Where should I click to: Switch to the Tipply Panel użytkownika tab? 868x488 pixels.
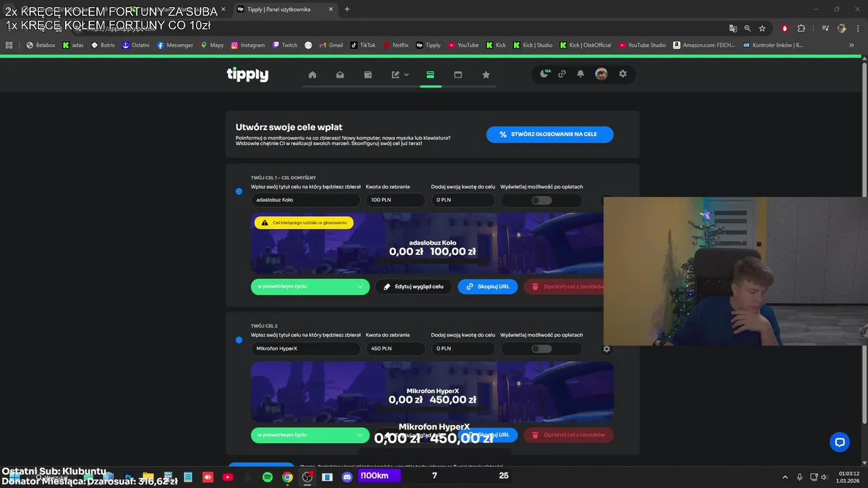[x=285, y=9]
